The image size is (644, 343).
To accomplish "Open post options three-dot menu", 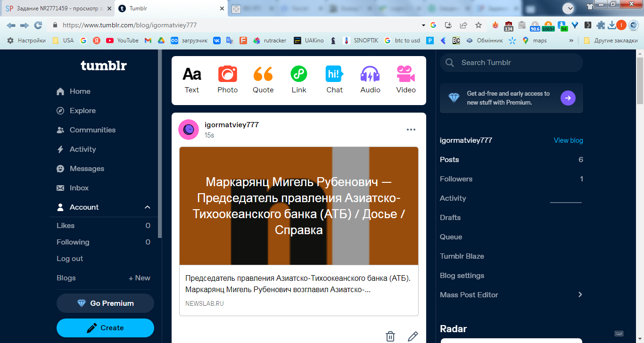I will (411, 130).
